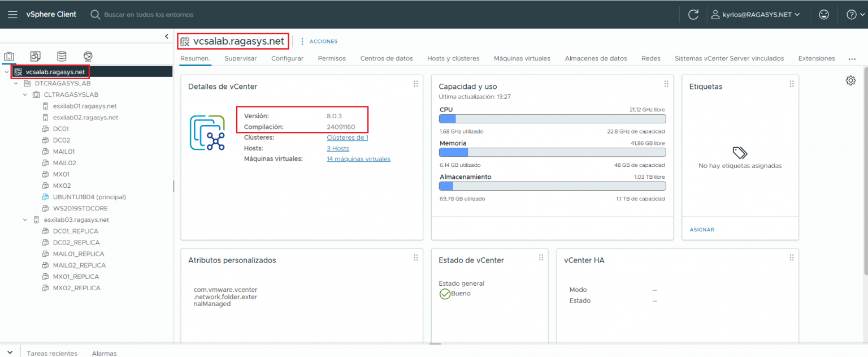This screenshot has width=868, height=357.
Task: Select the VMs and Templates inventory icon
Action: [35, 57]
